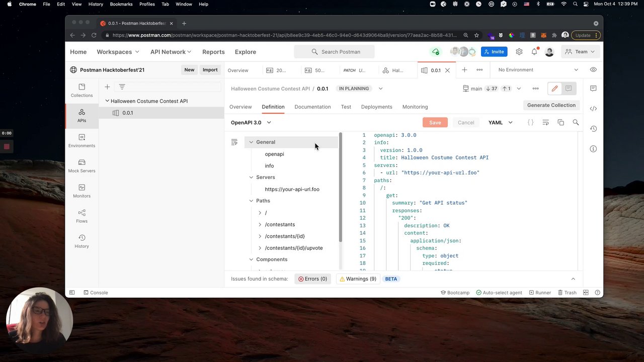Open the Console from status bar
This screenshot has height=362, width=644.
[x=96, y=293]
